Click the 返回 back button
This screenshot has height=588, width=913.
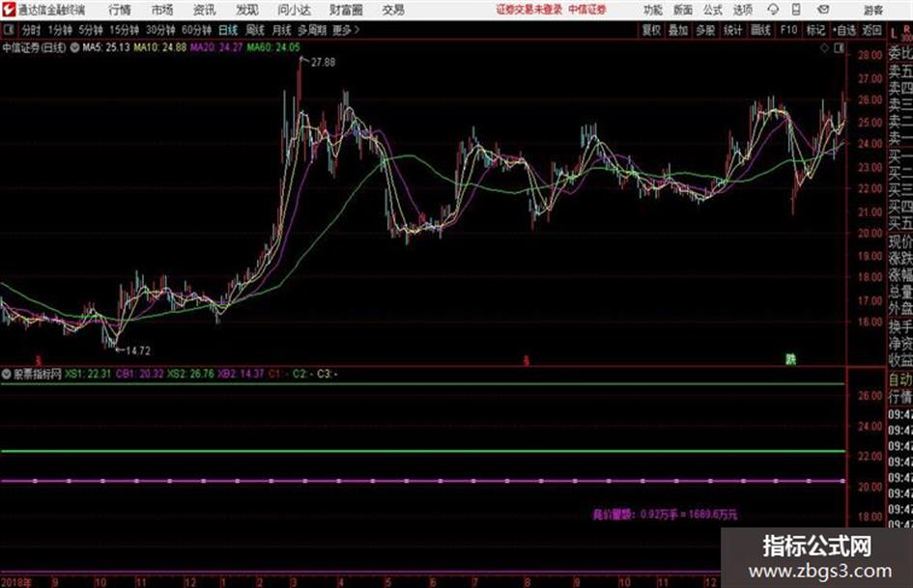871,30
